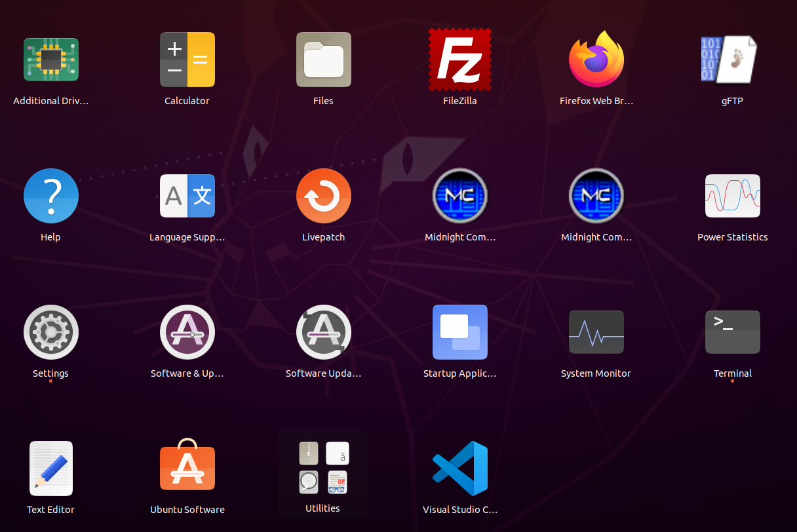This screenshot has height=532, width=797.
Task: Open the Software Updater app
Action: [x=324, y=332]
